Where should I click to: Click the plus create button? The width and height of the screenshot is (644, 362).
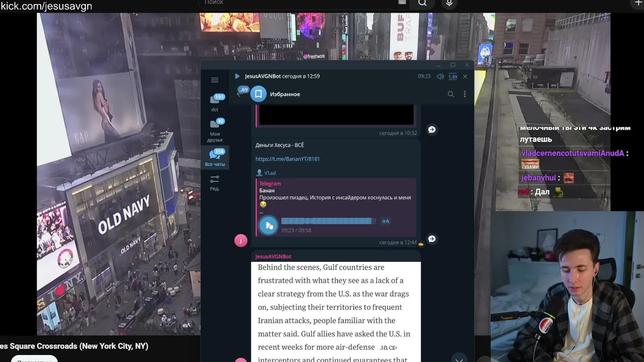(638, 3)
